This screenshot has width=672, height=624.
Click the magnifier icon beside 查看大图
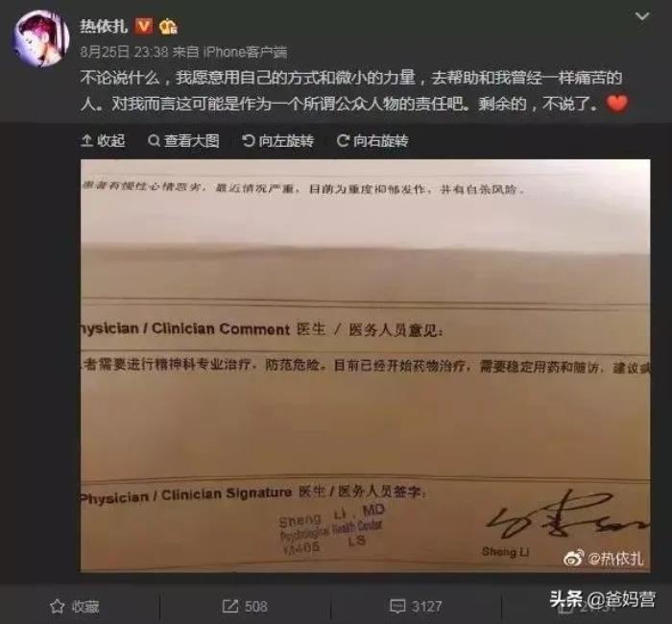coord(154,140)
